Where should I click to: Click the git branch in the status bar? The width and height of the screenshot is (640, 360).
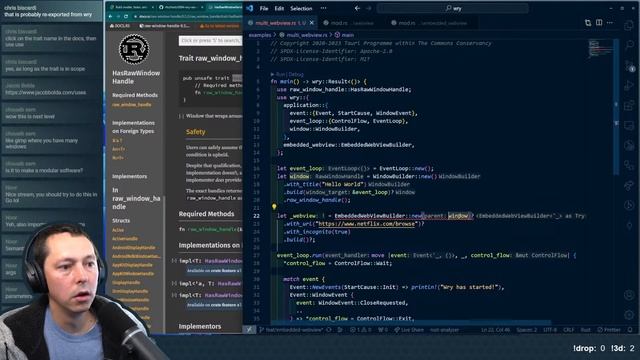pyautogui.click(x=291, y=330)
